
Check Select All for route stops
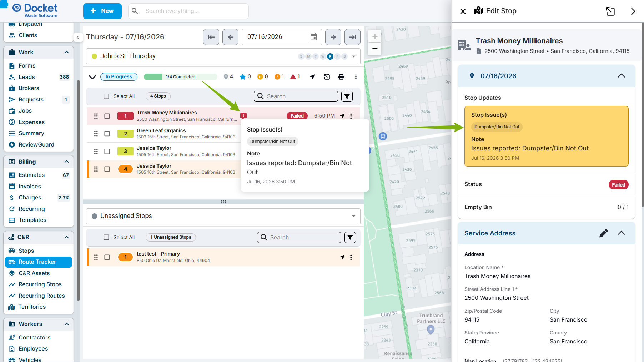point(106,96)
